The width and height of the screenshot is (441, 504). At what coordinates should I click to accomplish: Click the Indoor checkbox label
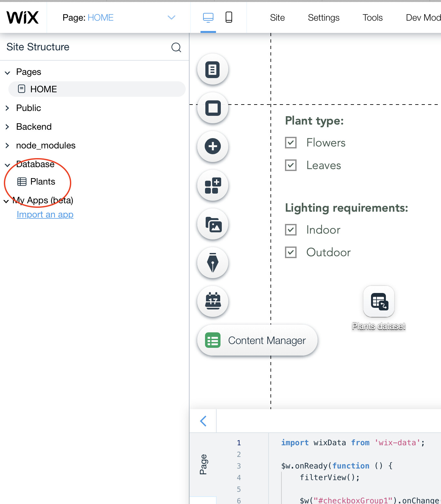click(x=323, y=230)
